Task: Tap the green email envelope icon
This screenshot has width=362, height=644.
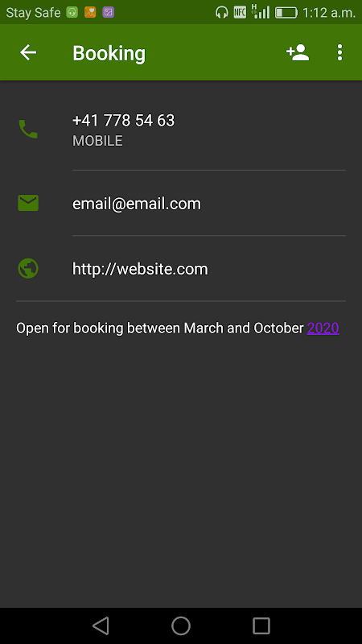Action: coord(28,203)
